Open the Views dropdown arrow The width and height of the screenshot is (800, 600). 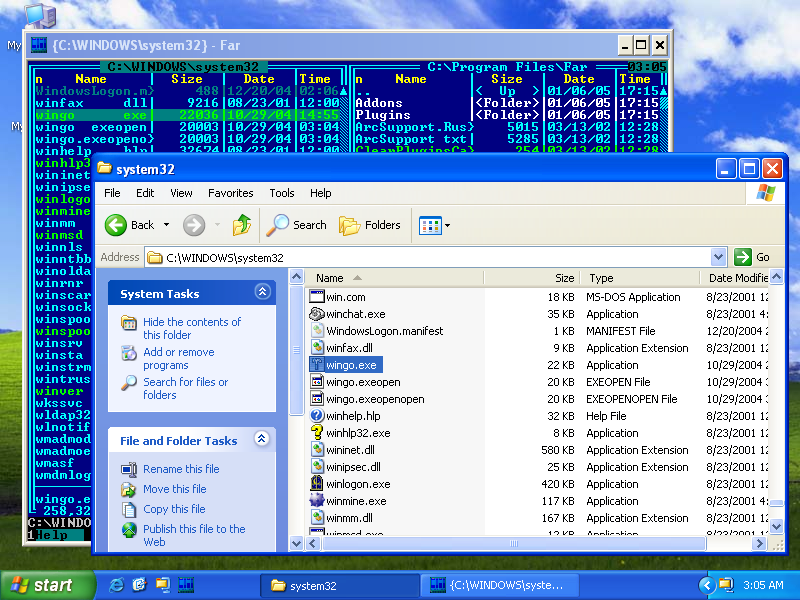(x=447, y=225)
